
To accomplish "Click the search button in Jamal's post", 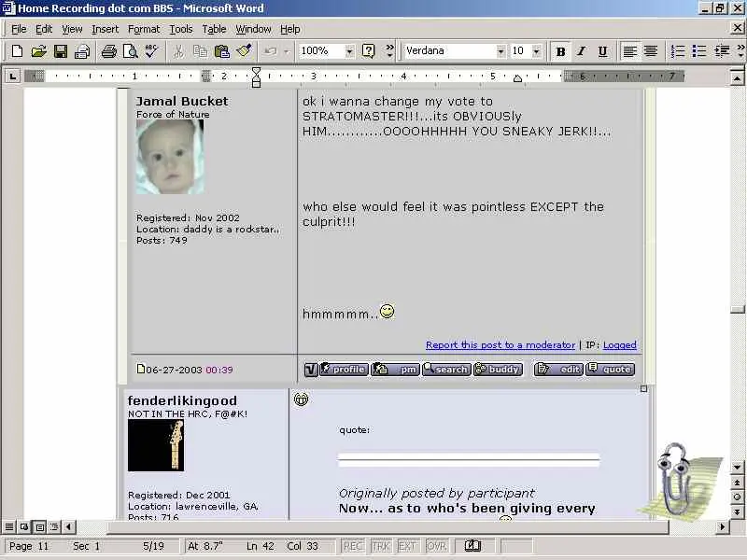I will [446, 369].
